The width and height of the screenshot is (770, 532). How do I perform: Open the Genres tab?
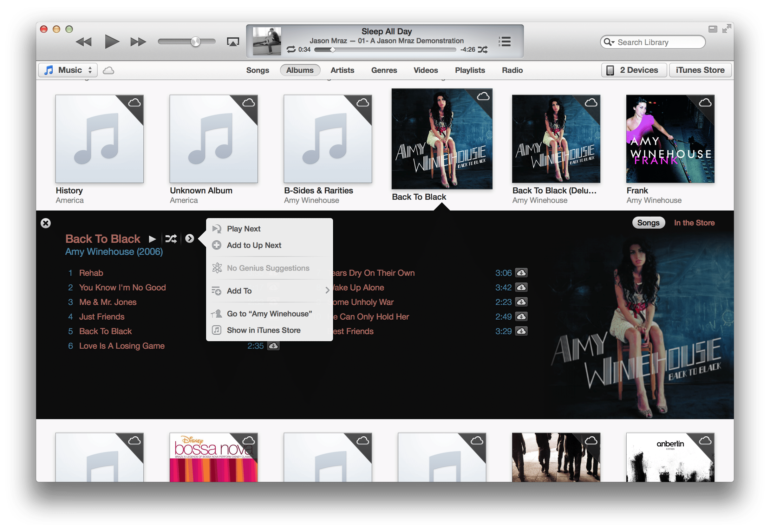pos(384,70)
